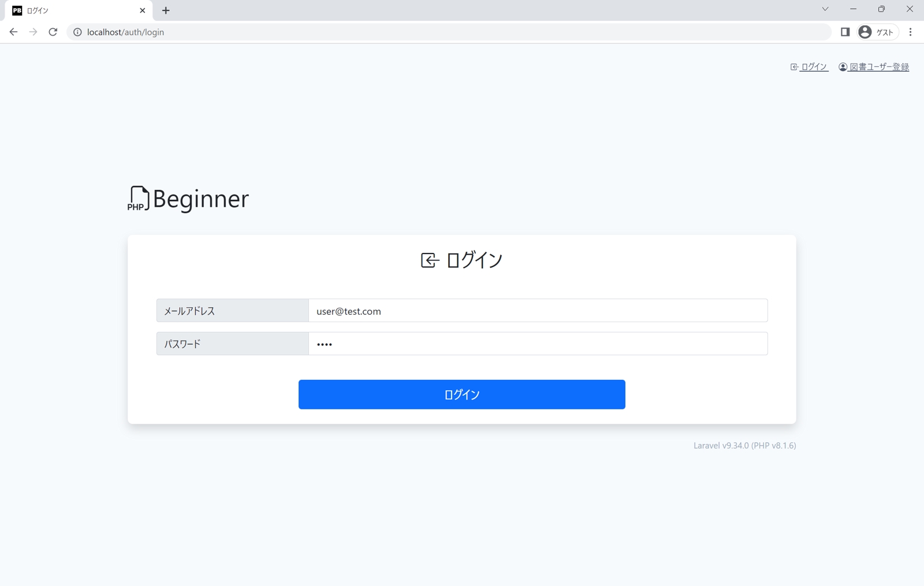Open the browser side panel icon
This screenshot has height=586, width=924.
click(x=845, y=32)
